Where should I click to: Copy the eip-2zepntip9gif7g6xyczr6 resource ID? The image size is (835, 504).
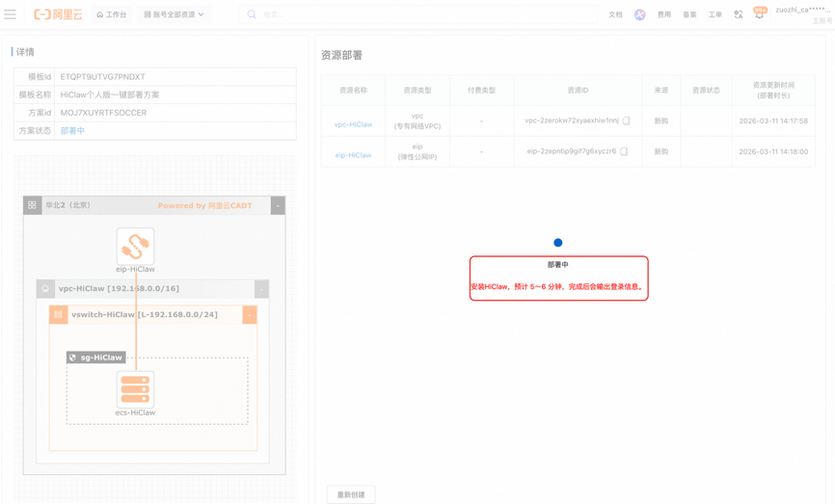(x=624, y=151)
